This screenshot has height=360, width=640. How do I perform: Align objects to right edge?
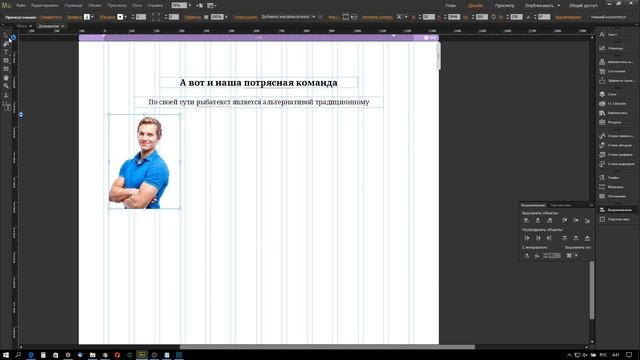coord(549,220)
